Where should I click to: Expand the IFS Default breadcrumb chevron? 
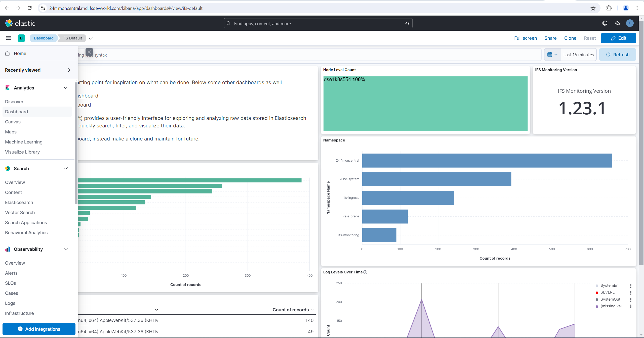pos(91,38)
